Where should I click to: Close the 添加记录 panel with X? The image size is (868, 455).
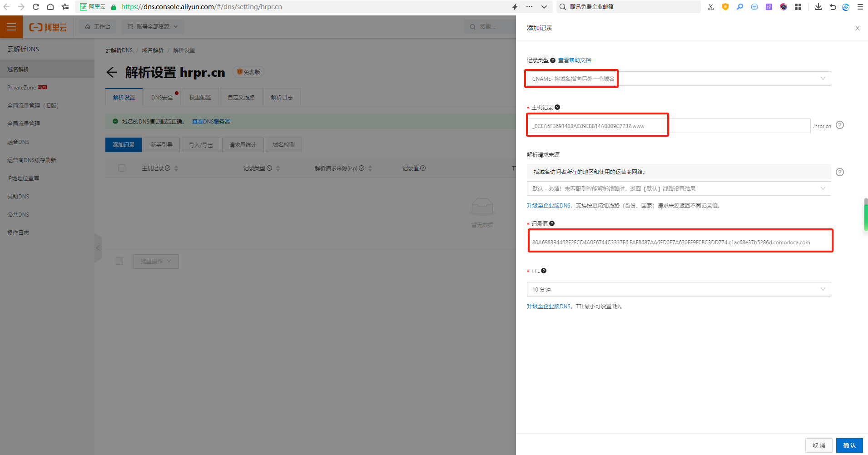coord(857,28)
